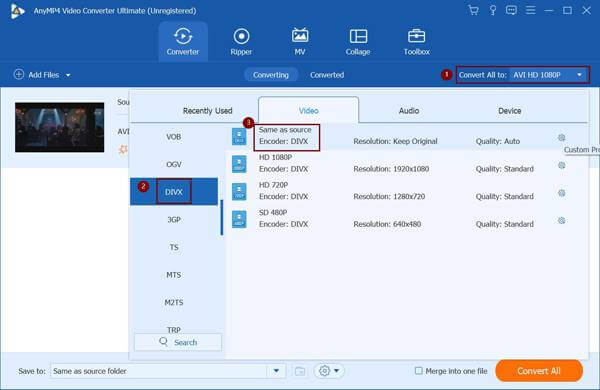Switch to the Converter module
This screenshot has height=390, width=600.
(x=183, y=41)
